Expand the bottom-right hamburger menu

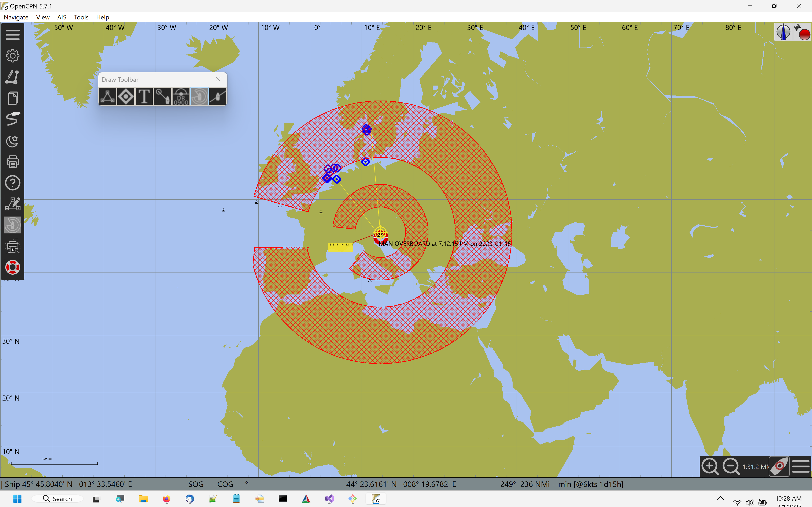pos(801,466)
